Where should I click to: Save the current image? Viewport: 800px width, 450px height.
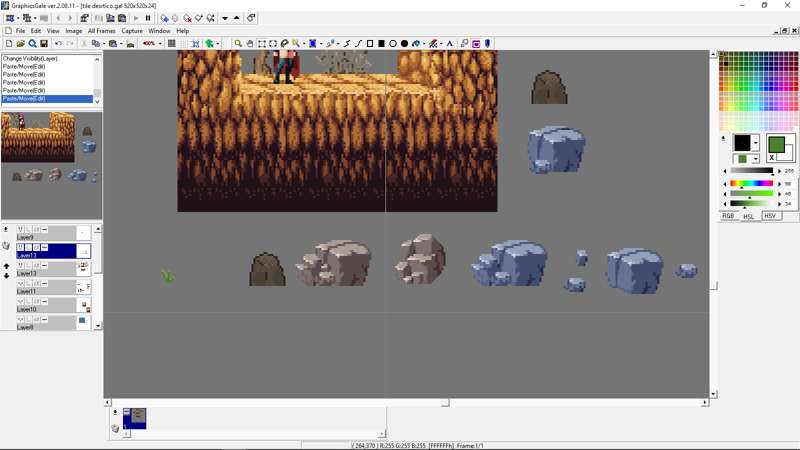tap(44, 44)
